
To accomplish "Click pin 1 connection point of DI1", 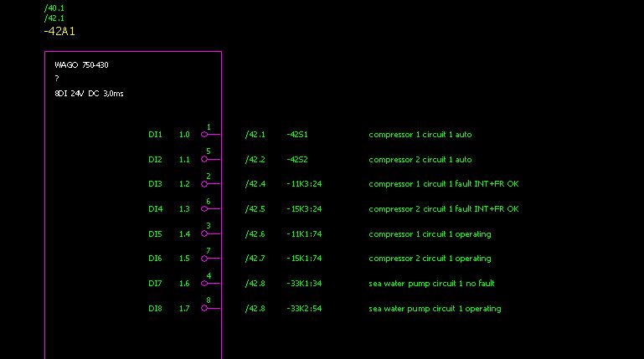I will pyautogui.click(x=204, y=134).
